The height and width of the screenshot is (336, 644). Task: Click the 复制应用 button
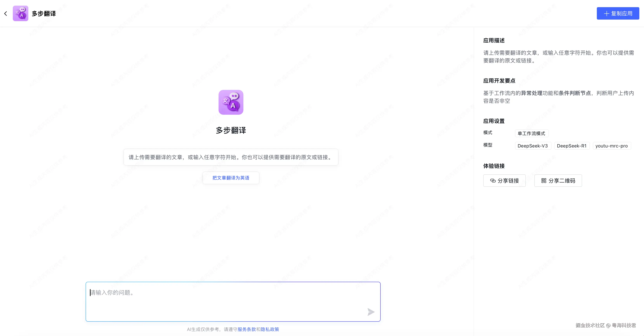618,14
